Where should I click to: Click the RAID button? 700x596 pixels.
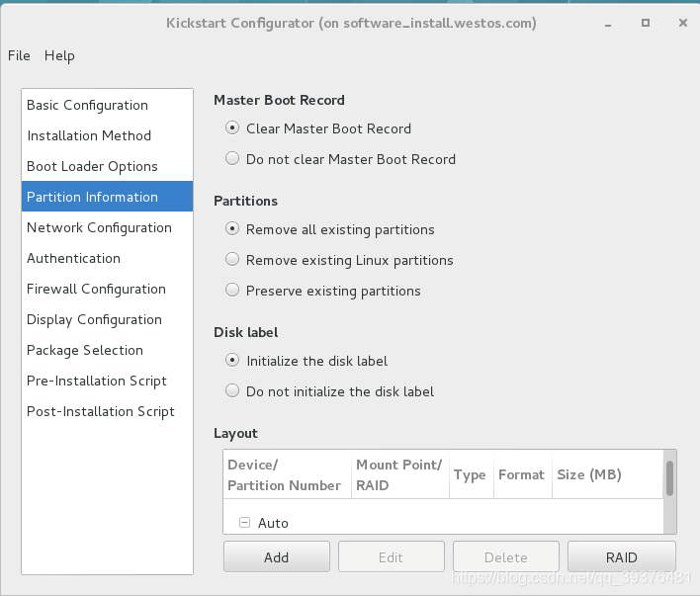(x=622, y=556)
